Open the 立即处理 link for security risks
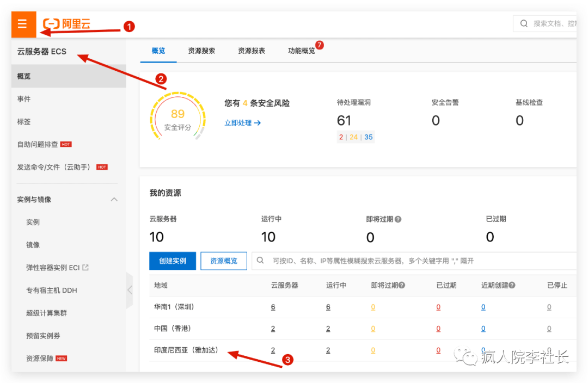588x383 pixels. [238, 122]
